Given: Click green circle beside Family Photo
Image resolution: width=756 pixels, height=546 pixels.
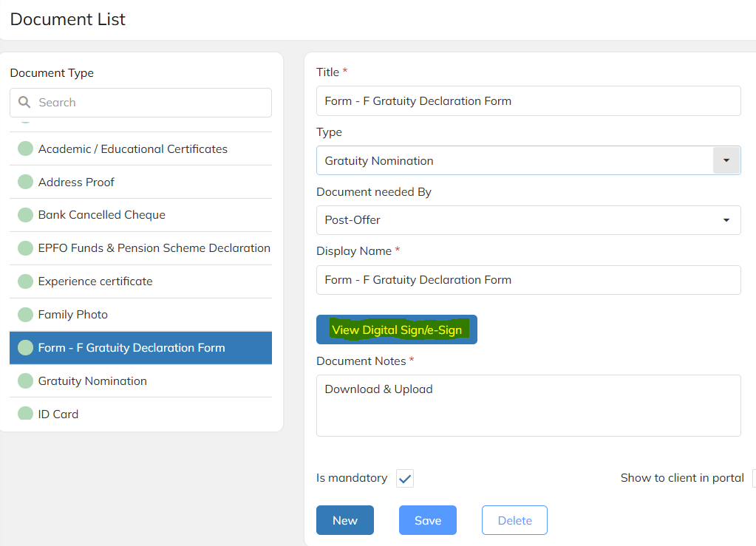Looking at the screenshot, I should [x=26, y=315].
